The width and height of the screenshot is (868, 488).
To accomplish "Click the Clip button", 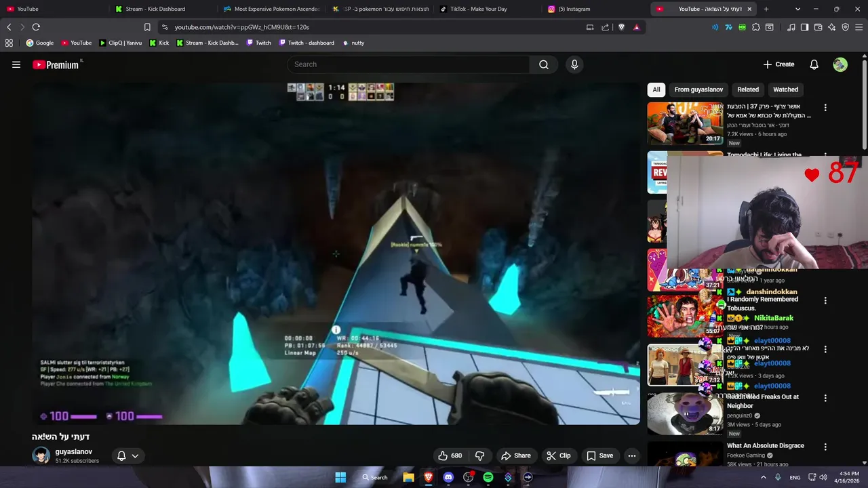I will (559, 455).
